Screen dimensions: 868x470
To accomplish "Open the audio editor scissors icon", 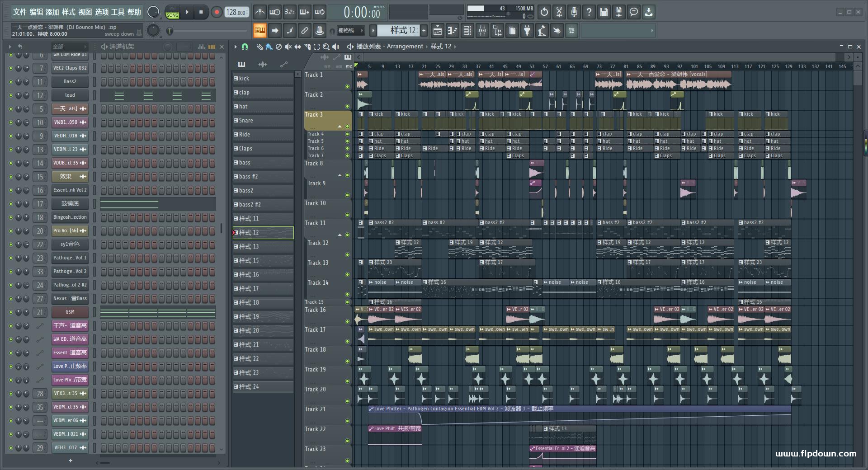I will pyautogui.click(x=559, y=12).
